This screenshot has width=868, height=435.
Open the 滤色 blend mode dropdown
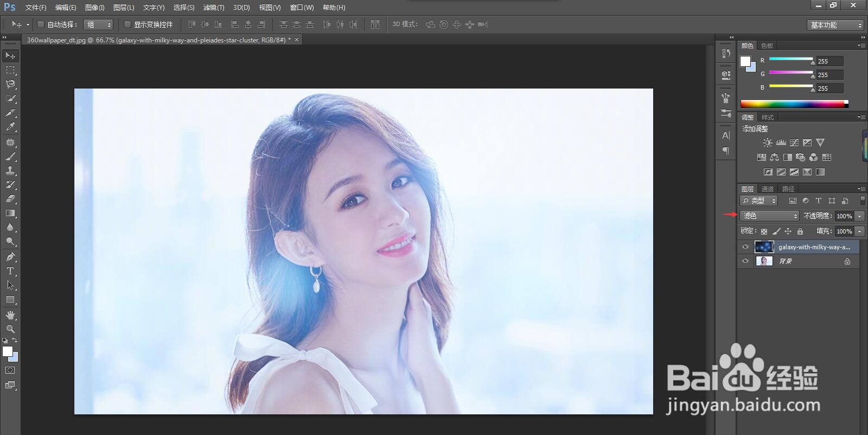769,216
